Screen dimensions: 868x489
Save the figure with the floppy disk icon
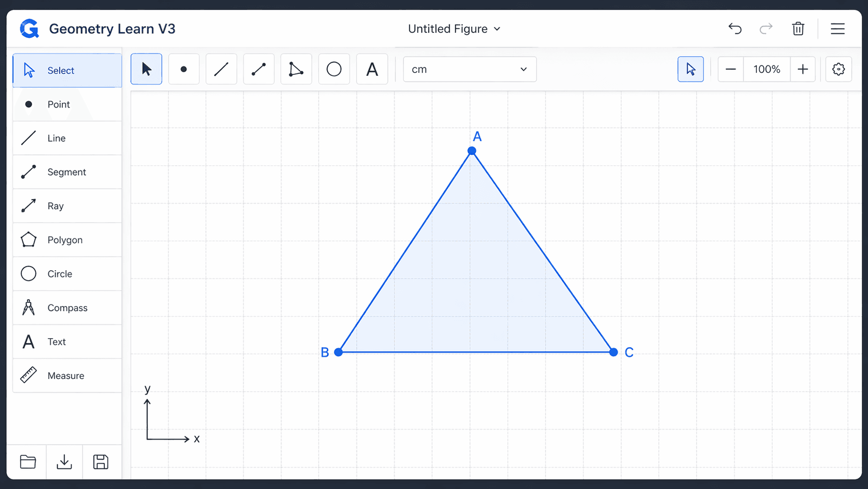pyautogui.click(x=101, y=462)
